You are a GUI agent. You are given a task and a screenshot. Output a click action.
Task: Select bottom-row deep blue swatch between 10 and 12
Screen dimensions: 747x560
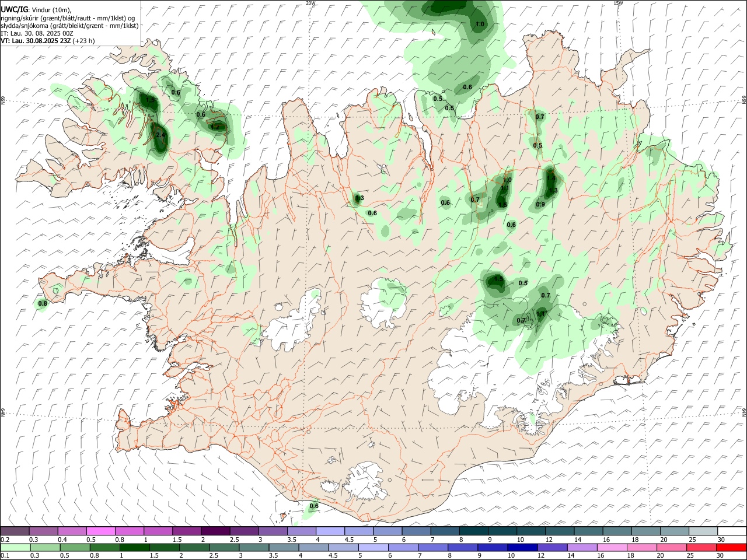522,547
